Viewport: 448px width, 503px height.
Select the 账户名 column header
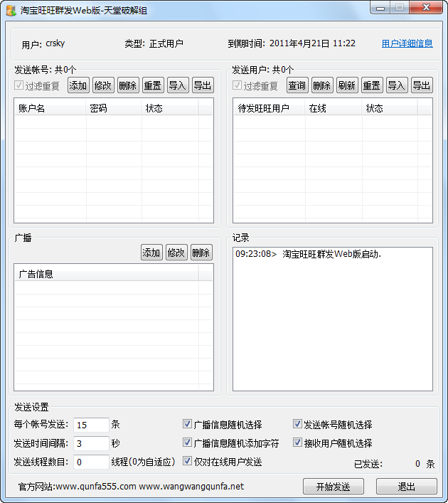point(50,108)
